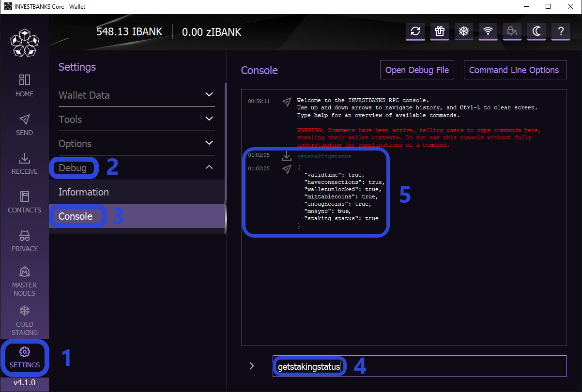Screen dimensions: 582x392
Task: Open the SETTINGS section
Action: tap(24, 358)
